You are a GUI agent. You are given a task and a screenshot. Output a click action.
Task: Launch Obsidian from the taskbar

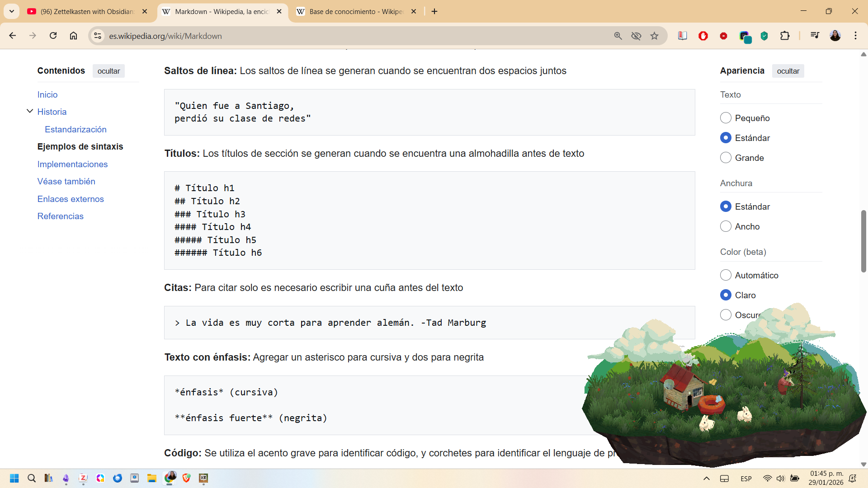[x=66, y=478]
